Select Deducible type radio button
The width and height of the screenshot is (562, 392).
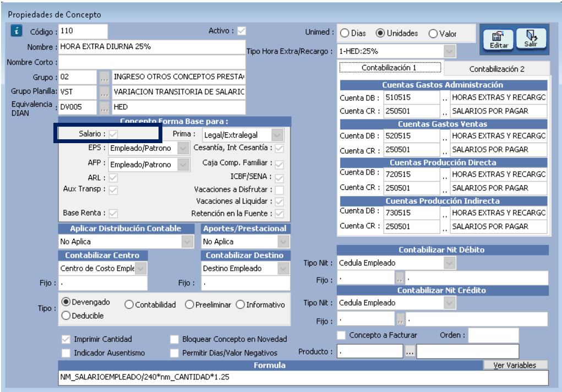pos(66,315)
